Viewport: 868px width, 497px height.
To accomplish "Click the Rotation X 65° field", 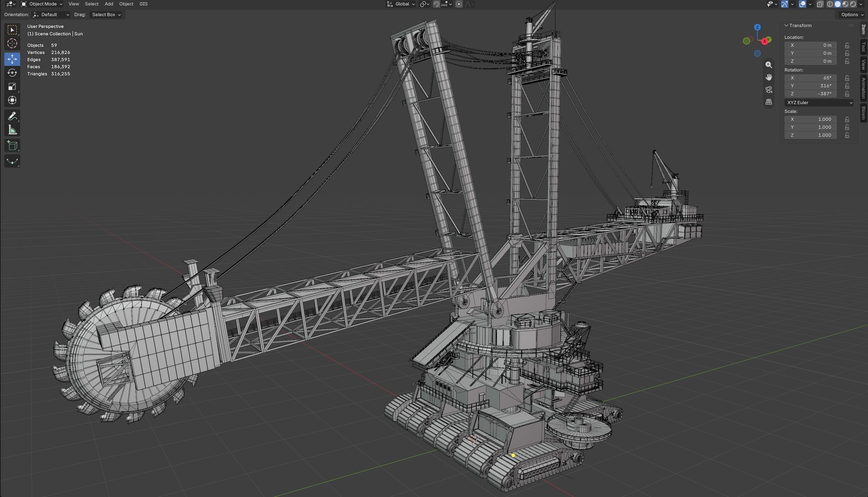I will click(810, 78).
